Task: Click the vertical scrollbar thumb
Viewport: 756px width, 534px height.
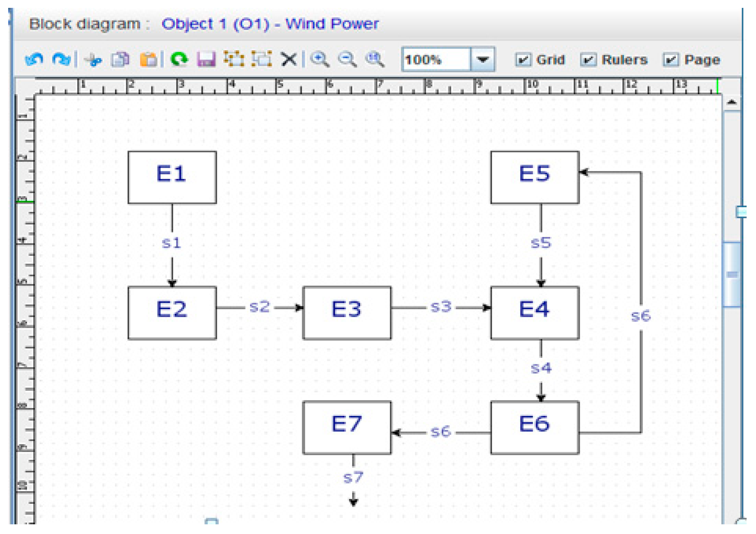Action: pyautogui.click(x=732, y=274)
